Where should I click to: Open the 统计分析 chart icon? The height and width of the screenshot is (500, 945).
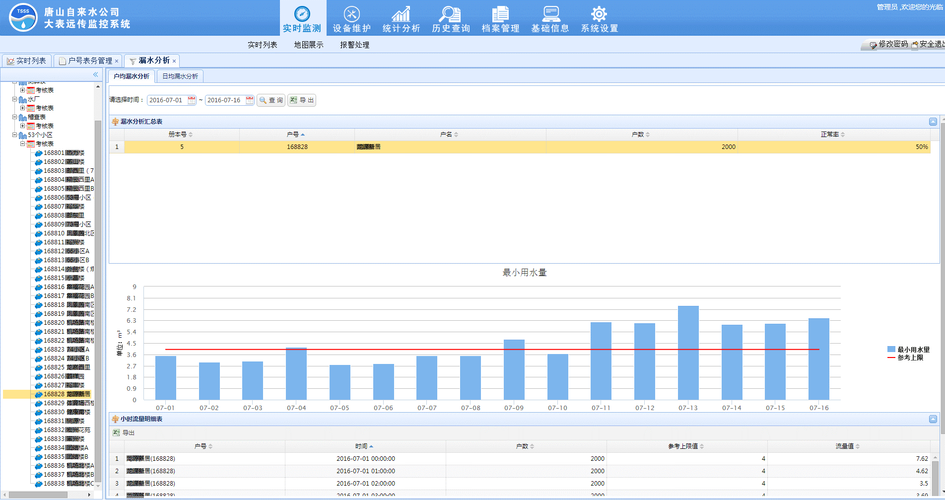pos(401,14)
